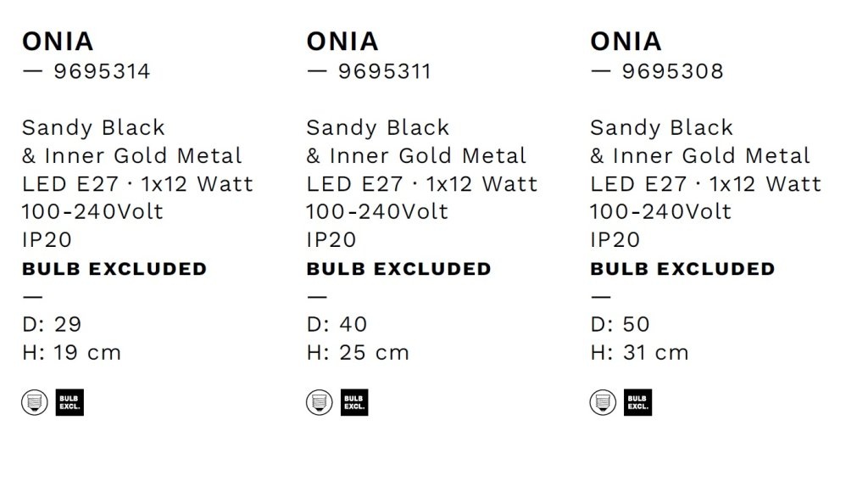The height and width of the screenshot is (487, 868).
Task: Click the BULB EXCL. badge under 9695308
Action: tap(637, 402)
